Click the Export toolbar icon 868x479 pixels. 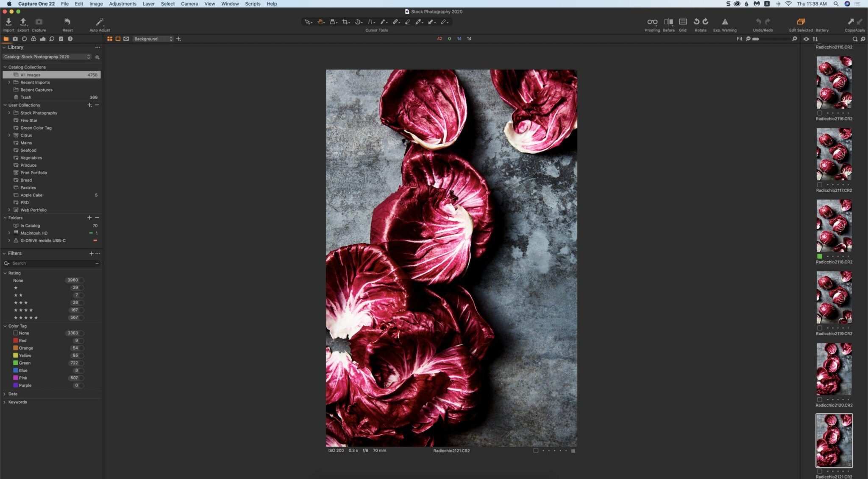coord(23,22)
